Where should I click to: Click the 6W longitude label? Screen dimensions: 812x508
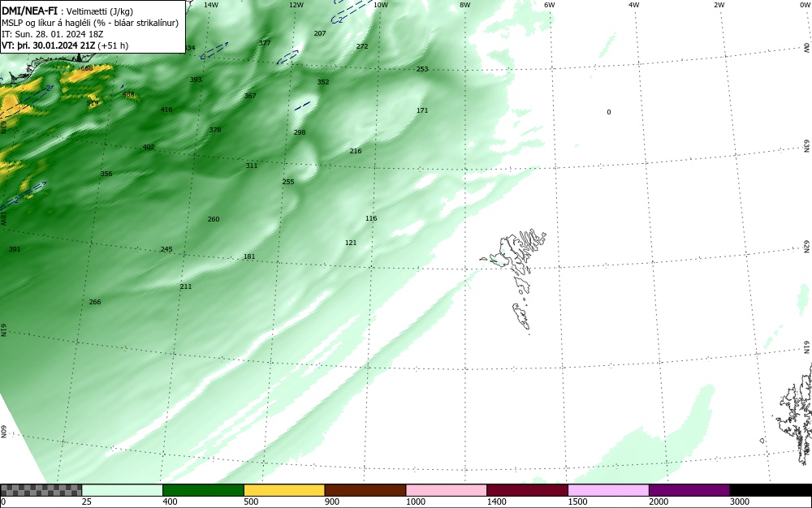point(550,5)
